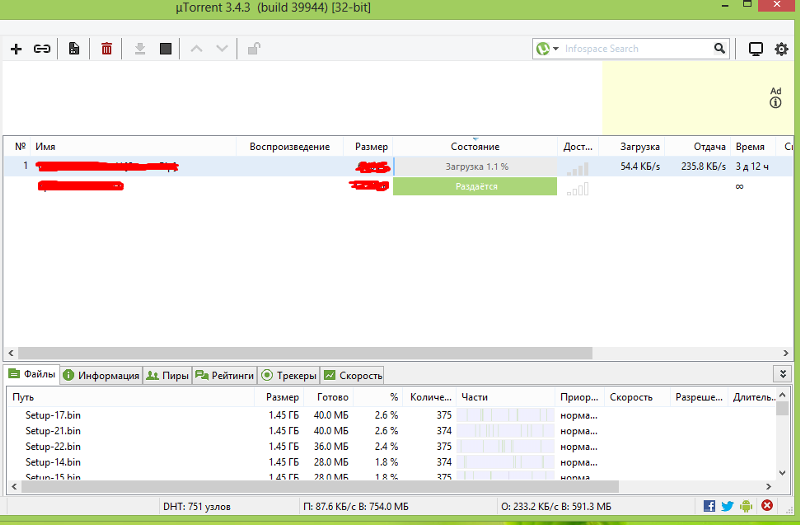Click 235.8 КБ/s upload speed cell
This screenshot has width=800, height=525.
coord(703,166)
